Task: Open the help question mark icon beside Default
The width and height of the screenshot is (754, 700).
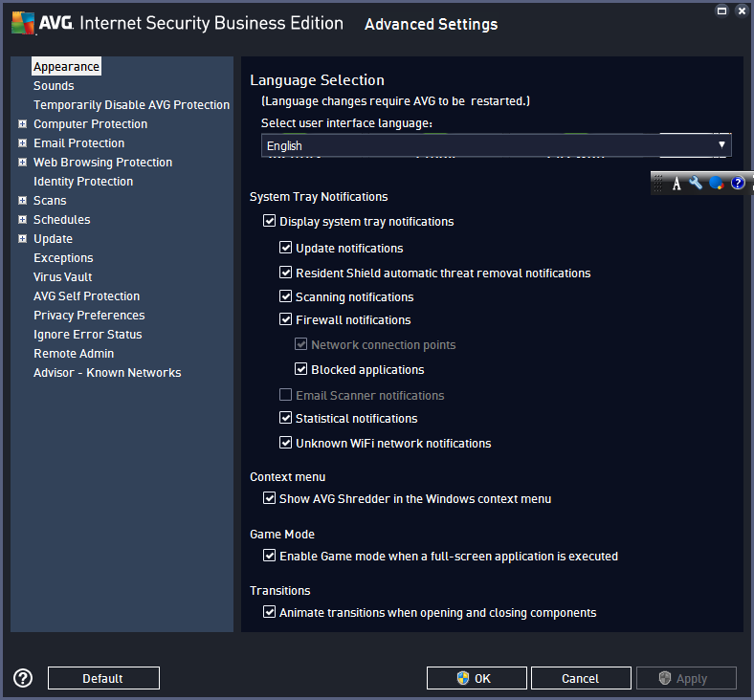Action: pos(23,678)
